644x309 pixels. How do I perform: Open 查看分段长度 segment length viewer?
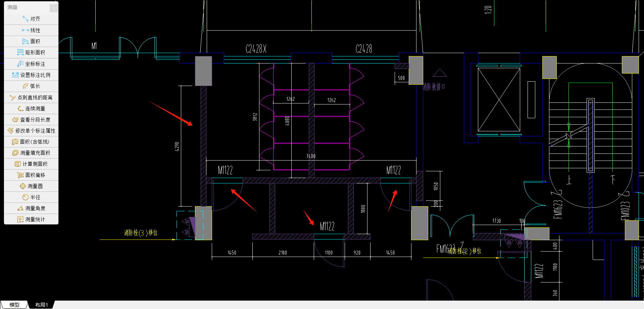[x=31, y=120]
